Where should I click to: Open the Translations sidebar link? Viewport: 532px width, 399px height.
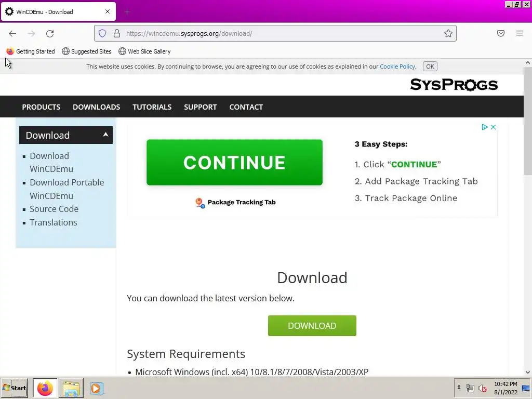(54, 222)
